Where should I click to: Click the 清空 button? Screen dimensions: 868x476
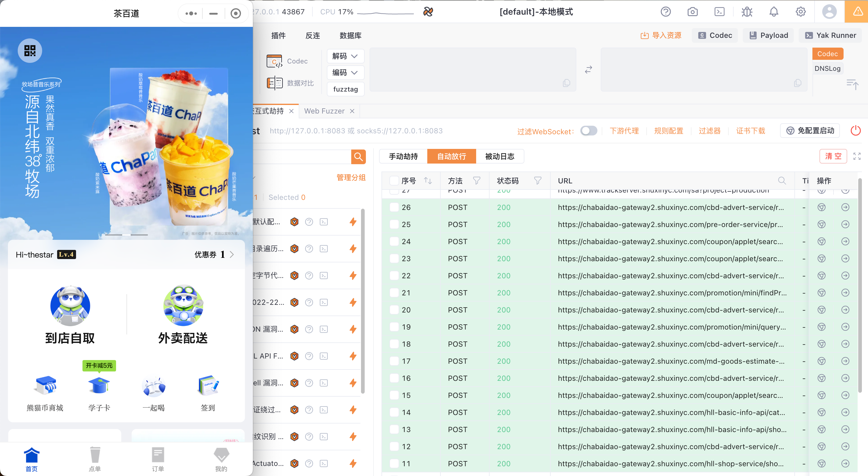coord(833,156)
